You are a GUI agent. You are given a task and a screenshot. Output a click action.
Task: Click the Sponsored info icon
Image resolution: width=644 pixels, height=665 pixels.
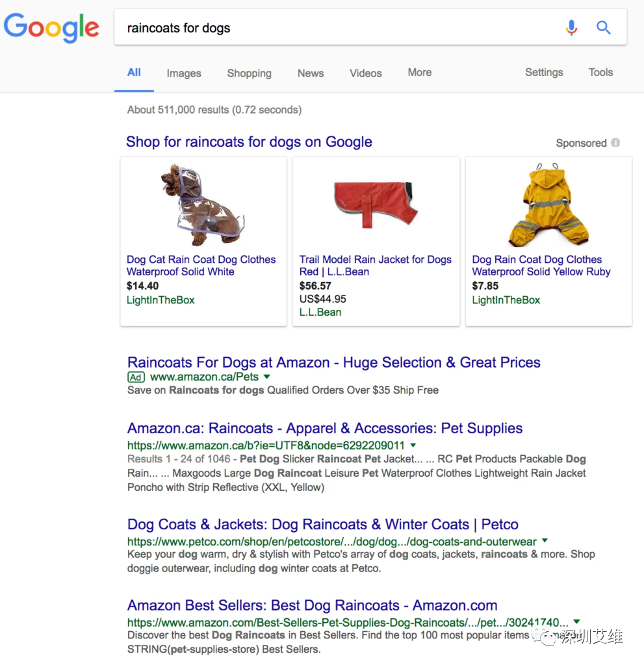615,143
